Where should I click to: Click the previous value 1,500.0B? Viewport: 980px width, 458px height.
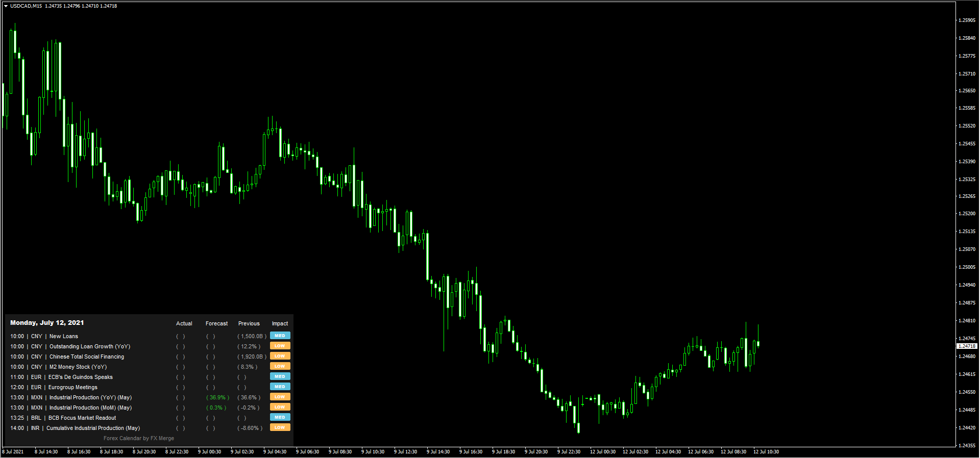click(252, 337)
